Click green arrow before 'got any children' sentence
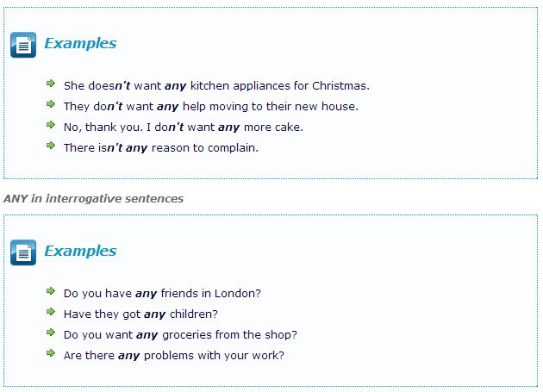 pos(51,313)
